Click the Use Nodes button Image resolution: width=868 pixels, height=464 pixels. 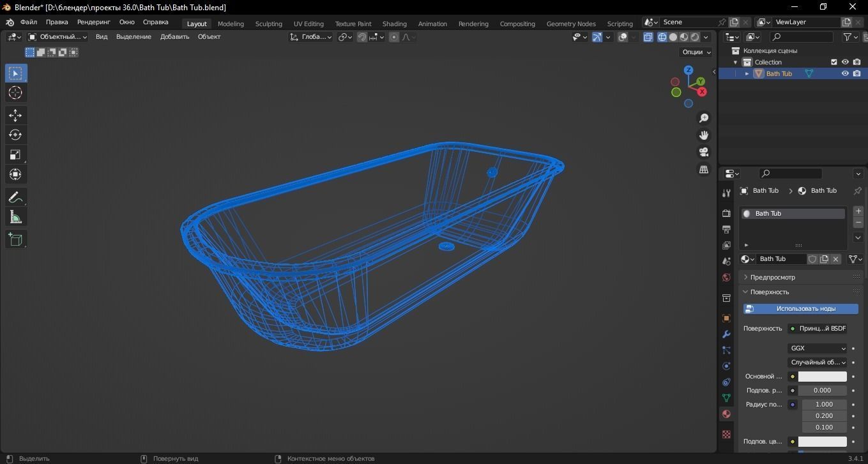click(x=801, y=309)
